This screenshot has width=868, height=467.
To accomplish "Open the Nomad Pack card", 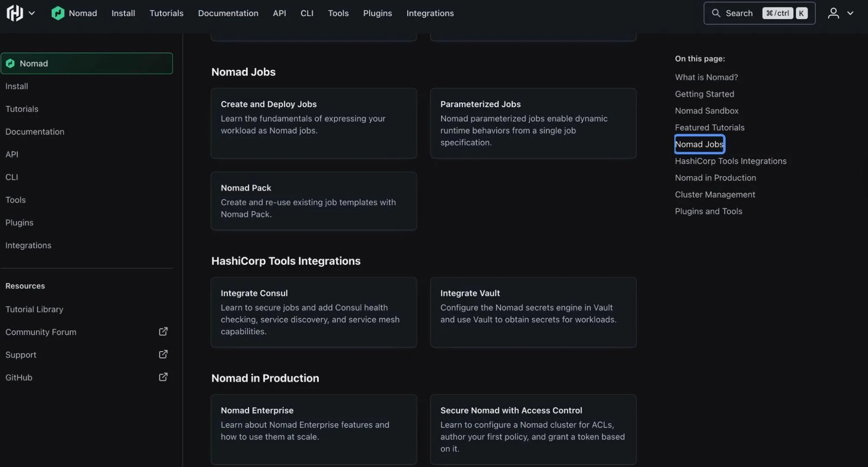I will coord(314,201).
